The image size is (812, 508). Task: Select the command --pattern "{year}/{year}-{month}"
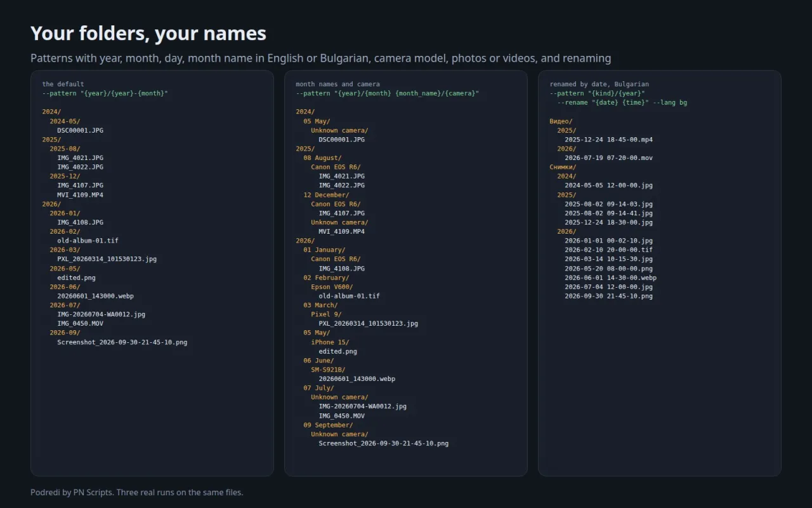105,93
